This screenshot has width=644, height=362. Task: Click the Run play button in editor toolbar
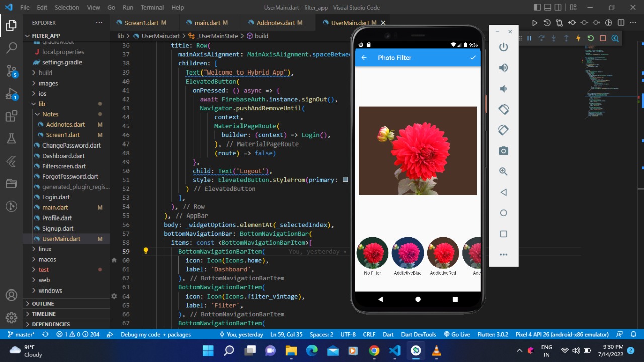click(x=535, y=23)
